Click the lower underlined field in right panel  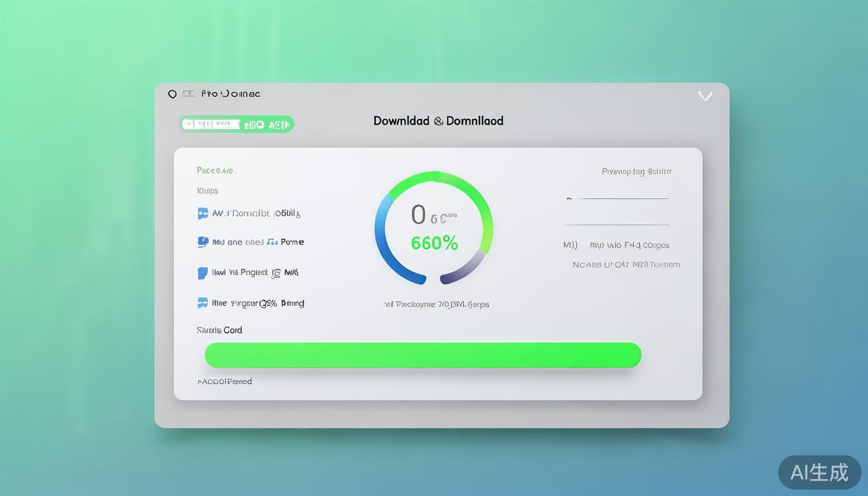point(617,224)
